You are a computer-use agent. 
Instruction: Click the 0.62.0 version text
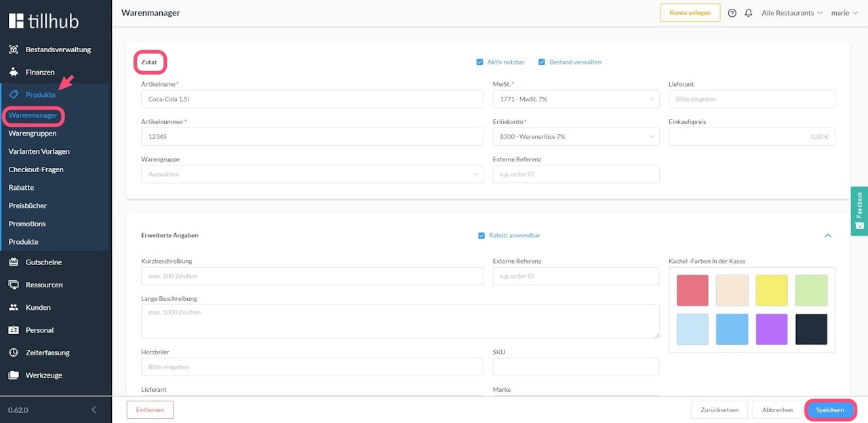[x=18, y=410]
